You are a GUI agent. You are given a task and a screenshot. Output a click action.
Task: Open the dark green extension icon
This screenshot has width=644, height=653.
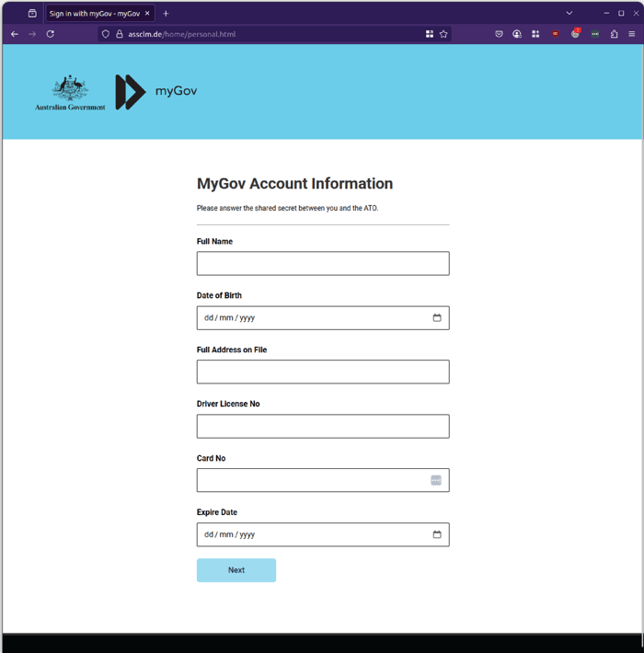coord(595,34)
